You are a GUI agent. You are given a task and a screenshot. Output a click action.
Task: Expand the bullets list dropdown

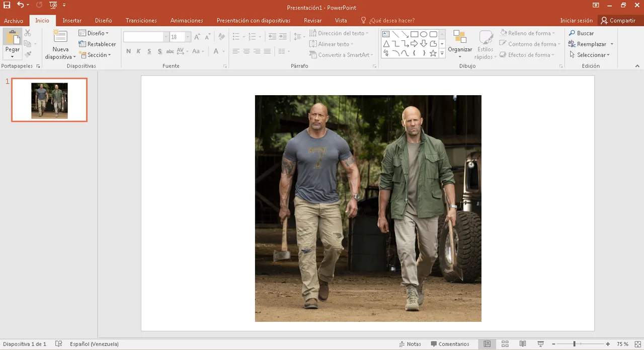(244, 37)
